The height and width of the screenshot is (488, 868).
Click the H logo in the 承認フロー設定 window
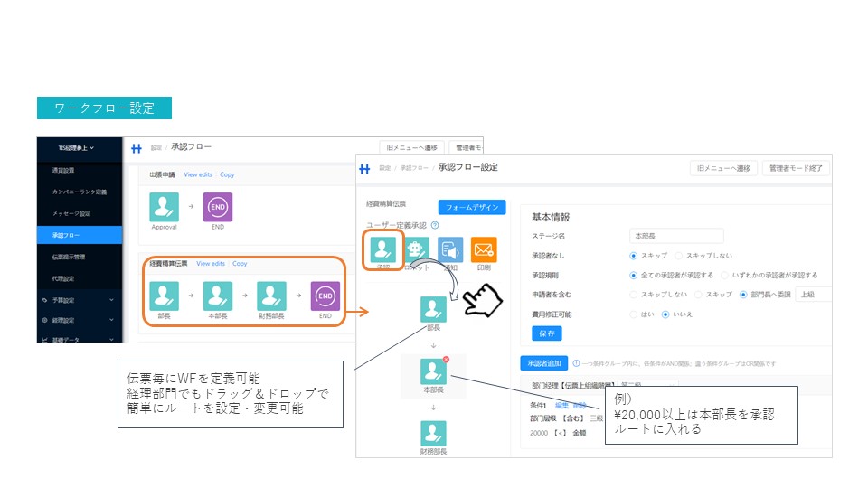364,169
